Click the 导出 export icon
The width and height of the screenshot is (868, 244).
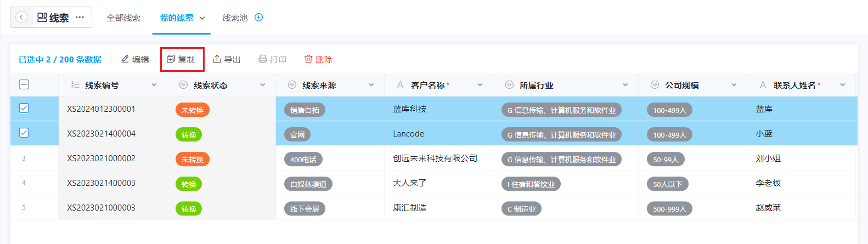(217, 59)
